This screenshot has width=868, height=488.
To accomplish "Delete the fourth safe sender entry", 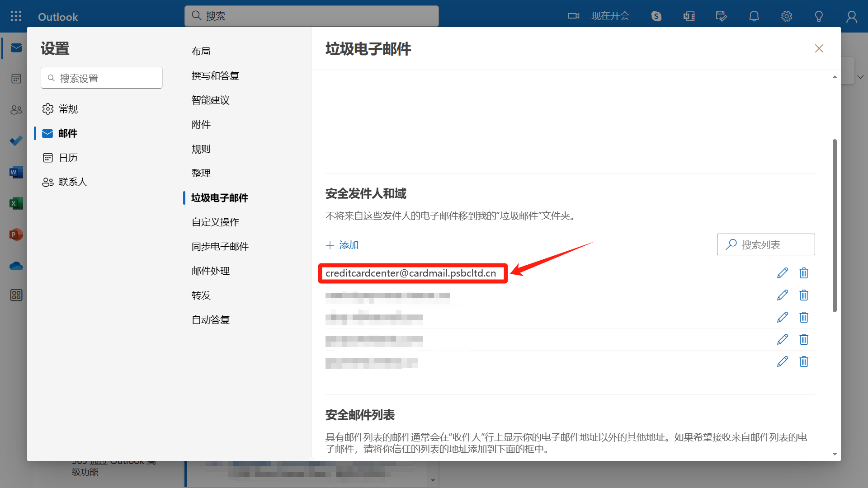I will pos(804,339).
